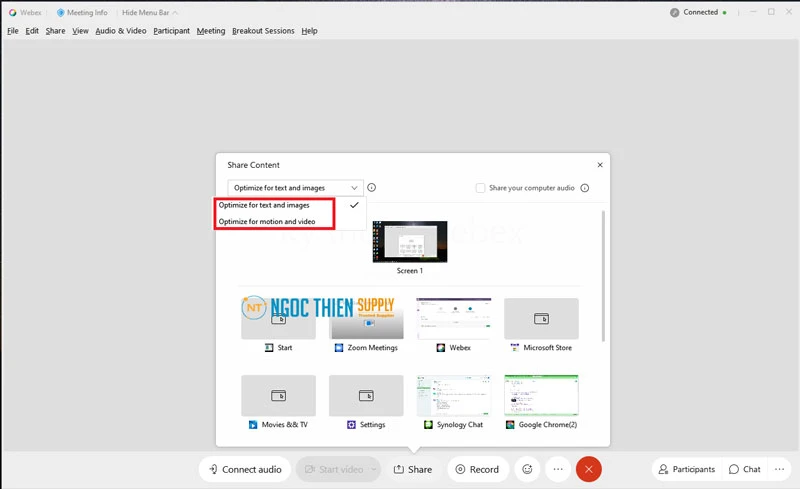
Task: Start recording with the Record button
Action: pos(478,469)
